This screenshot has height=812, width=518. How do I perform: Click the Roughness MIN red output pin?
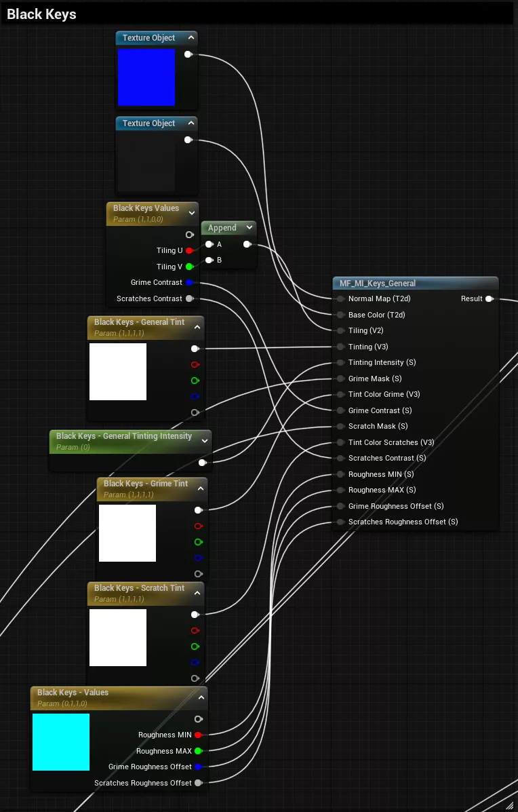click(x=198, y=735)
